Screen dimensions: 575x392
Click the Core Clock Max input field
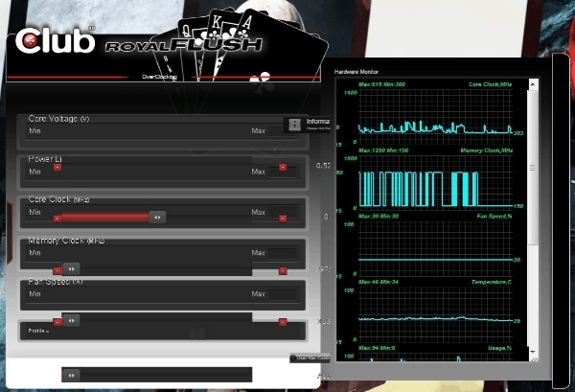pos(283,213)
